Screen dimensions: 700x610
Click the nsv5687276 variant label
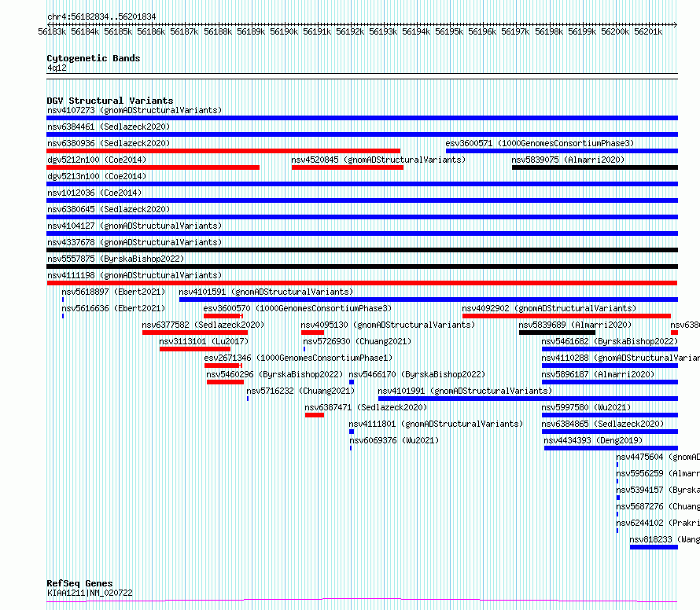[x=658, y=506]
